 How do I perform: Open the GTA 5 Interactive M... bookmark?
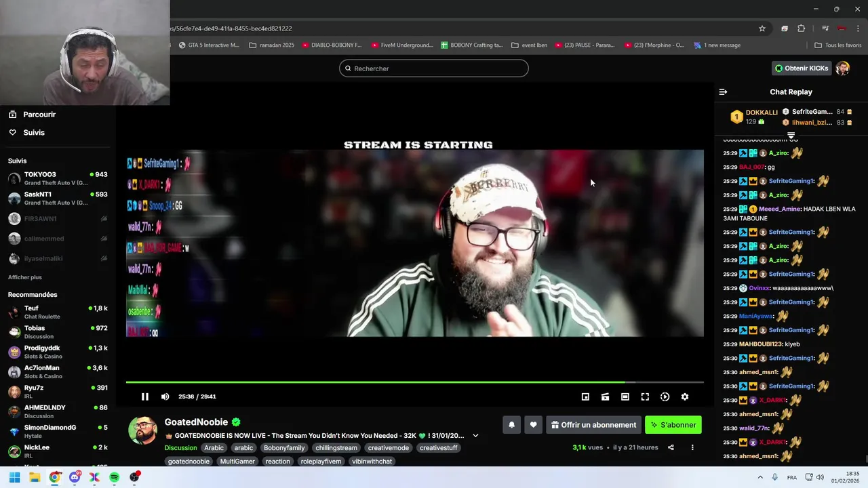tap(209, 45)
